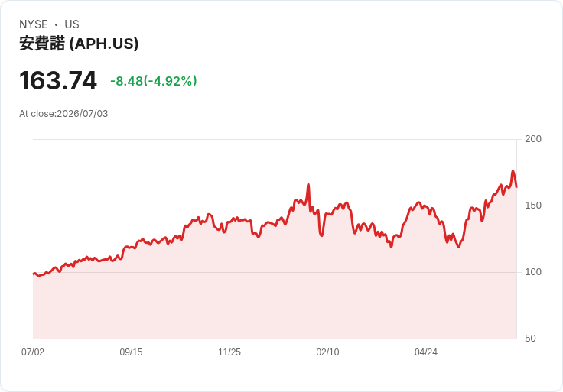Click the chart line's starting point at 07/02
The height and width of the screenshot is (392, 563).
pyautogui.click(x=34, y=274)
